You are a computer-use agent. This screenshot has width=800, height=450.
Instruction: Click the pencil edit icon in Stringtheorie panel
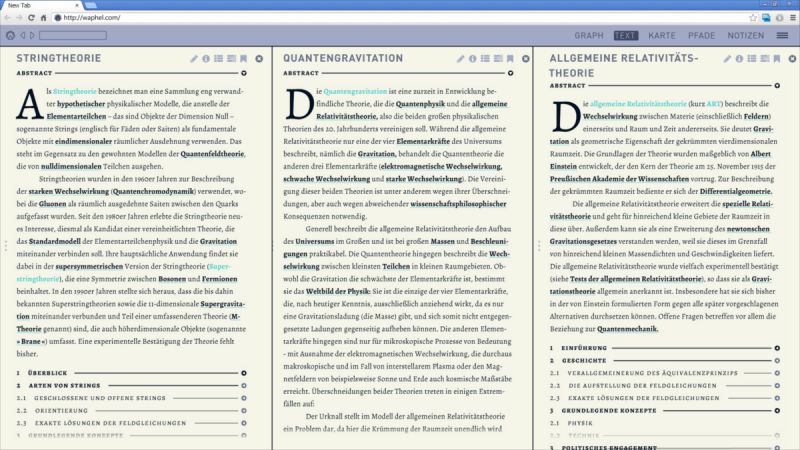click(194, 59)
